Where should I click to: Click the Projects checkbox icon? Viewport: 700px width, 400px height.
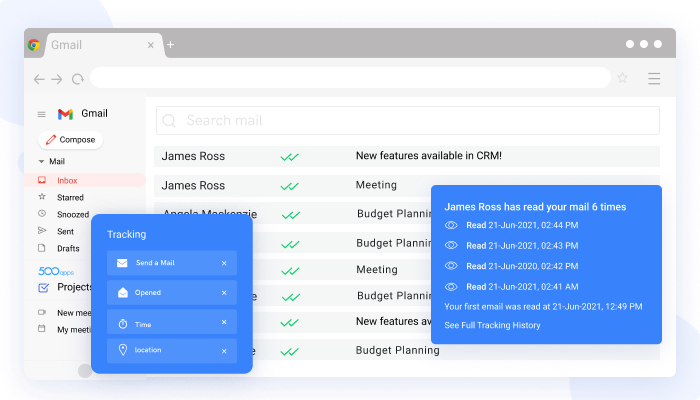pyautogui.click(x=43, y=288)
